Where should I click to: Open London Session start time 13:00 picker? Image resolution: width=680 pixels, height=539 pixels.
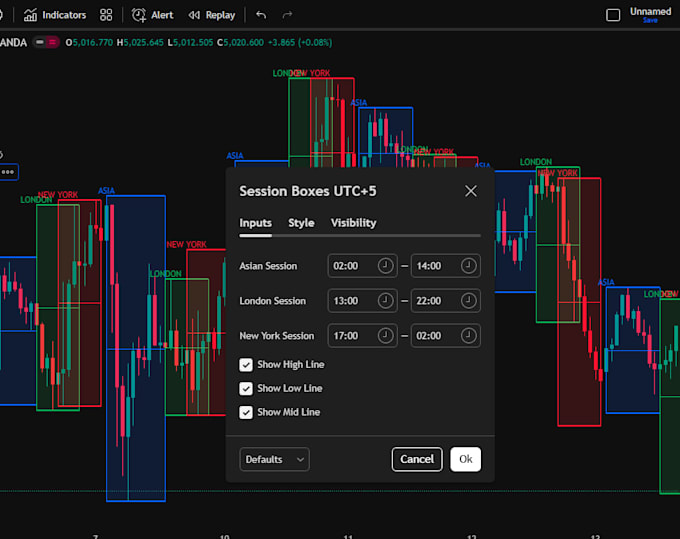[x=363, y=301]
